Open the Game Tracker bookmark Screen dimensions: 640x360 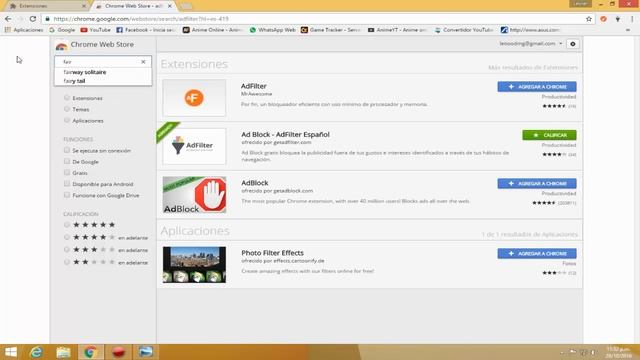[x=331, y=30]
